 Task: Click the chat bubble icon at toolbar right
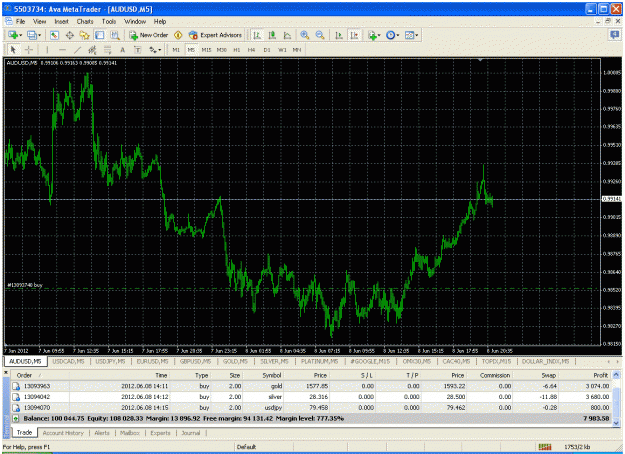coord(614,35)
